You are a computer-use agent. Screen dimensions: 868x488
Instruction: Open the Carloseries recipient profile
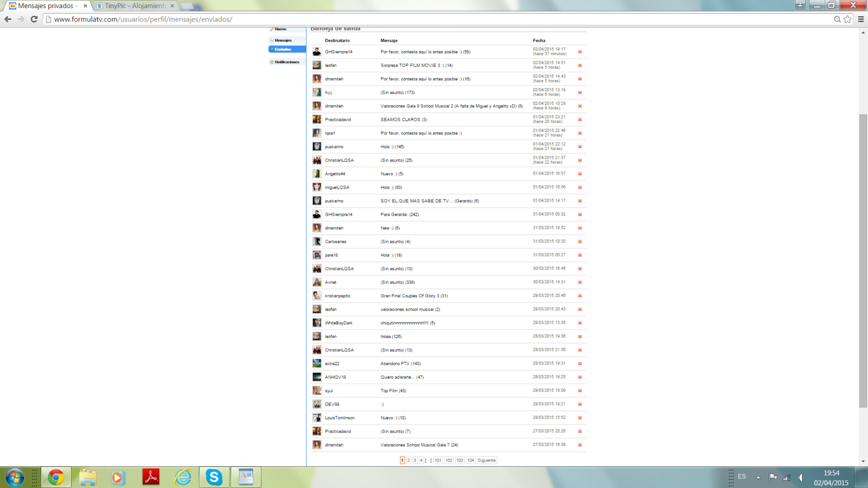335,242
